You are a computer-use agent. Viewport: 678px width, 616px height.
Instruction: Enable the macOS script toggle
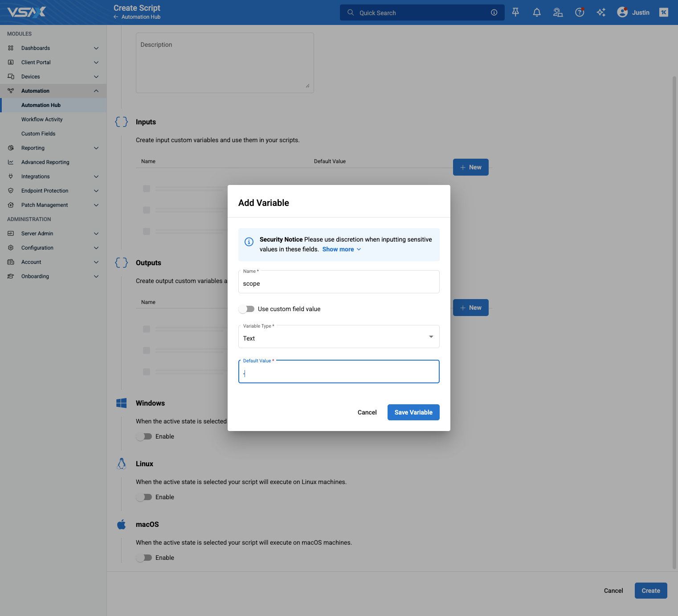(144, 558)
